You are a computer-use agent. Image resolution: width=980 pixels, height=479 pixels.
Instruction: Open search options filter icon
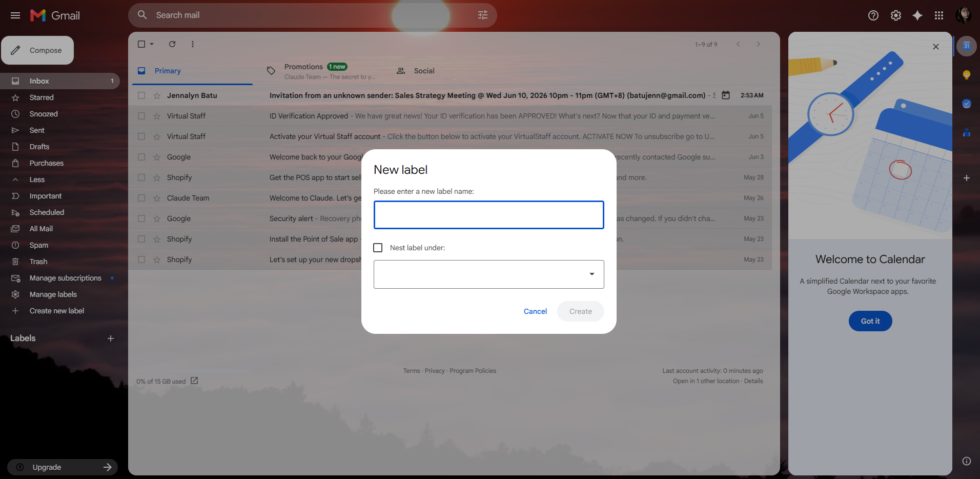tap(483, 15)
